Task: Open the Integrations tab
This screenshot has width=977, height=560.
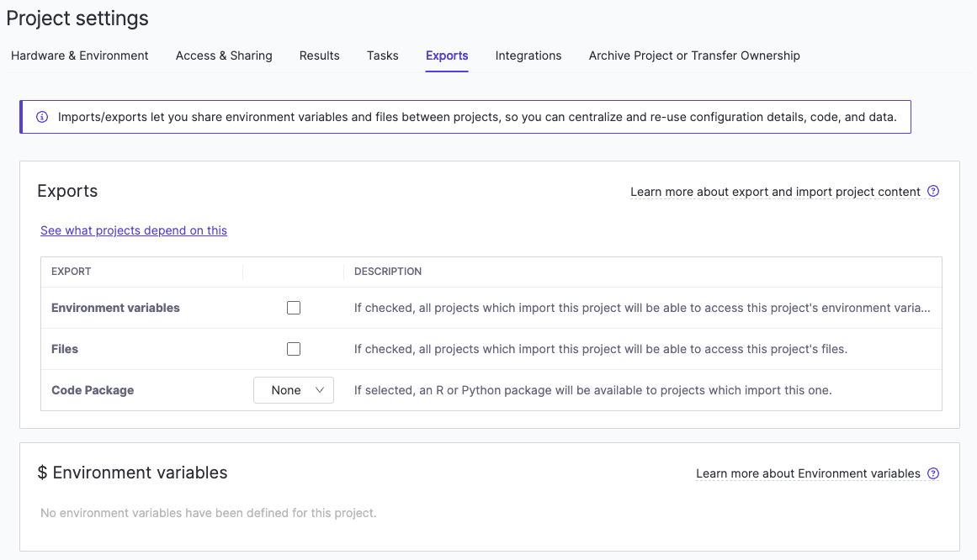Action: 528,55
